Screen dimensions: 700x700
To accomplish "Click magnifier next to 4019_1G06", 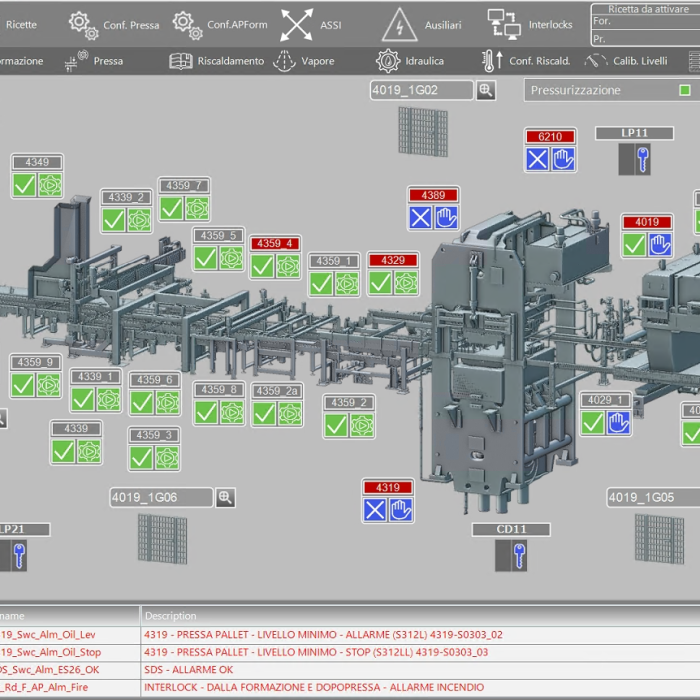I will click(x=226, y=497).
